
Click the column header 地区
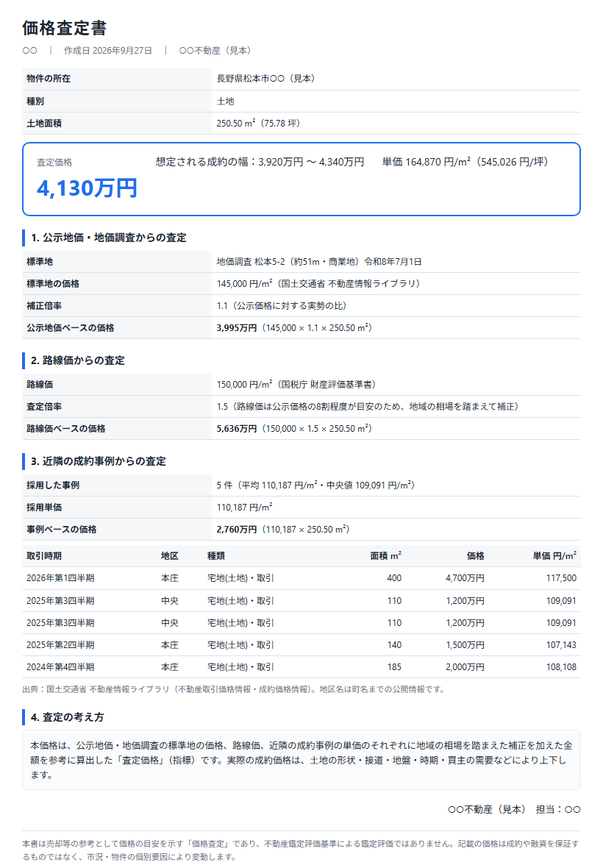[x=170, y=556]
